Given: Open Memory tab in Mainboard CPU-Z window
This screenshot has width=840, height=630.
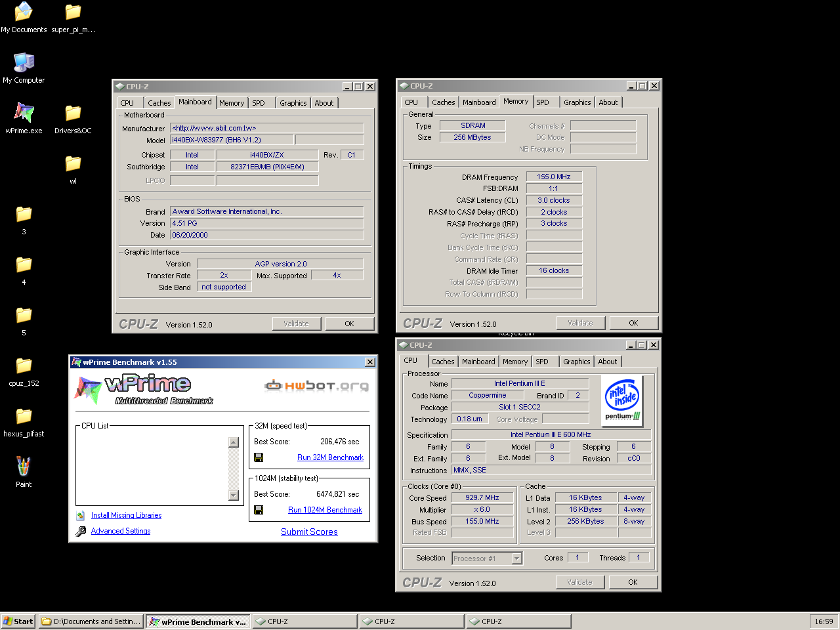Looking at the screenshot, I should tap(232, 103).
